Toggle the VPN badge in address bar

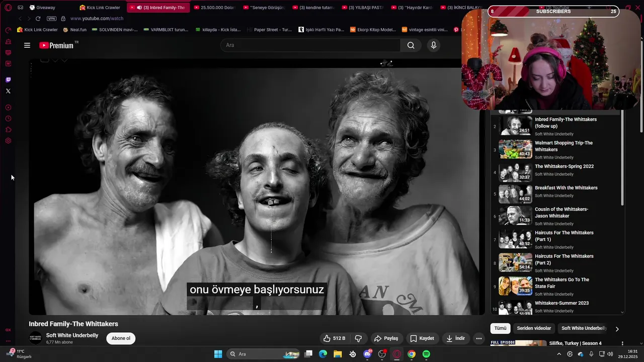click(51, 19)
